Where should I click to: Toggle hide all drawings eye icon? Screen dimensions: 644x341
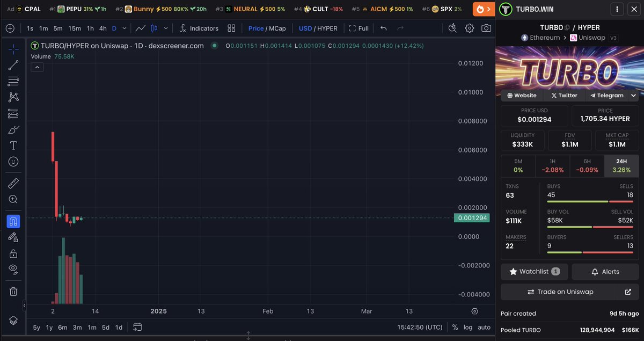(13, 269)
